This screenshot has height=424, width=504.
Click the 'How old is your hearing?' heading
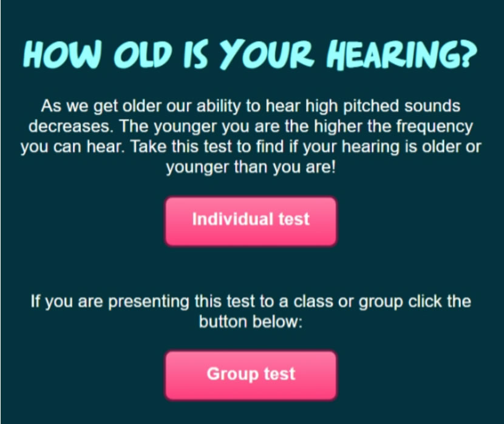[250, 54]
